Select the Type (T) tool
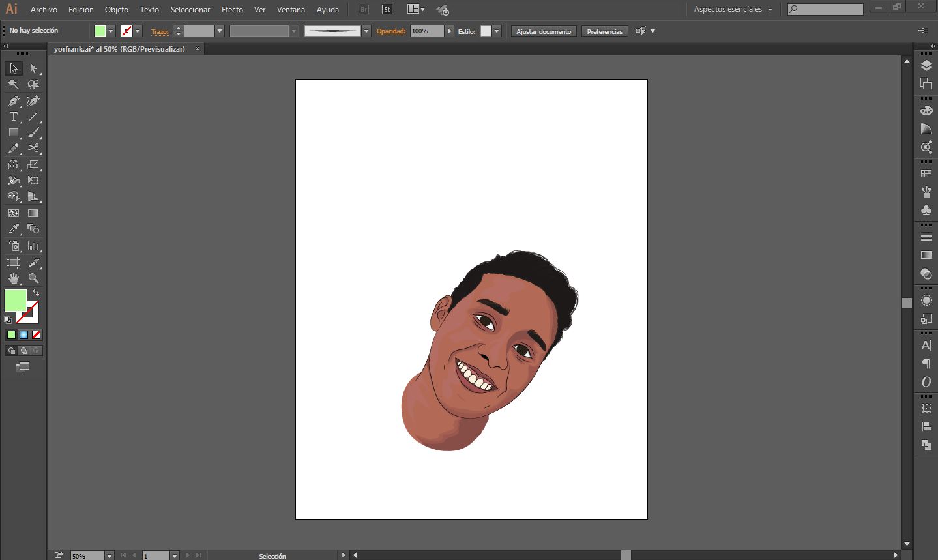 coord(14,117)
